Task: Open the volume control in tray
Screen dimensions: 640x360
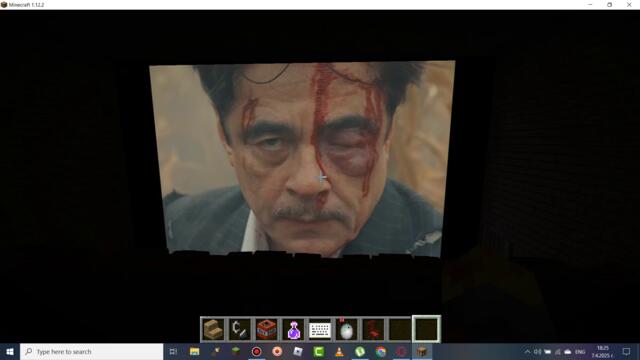Action: coord(538,351)
